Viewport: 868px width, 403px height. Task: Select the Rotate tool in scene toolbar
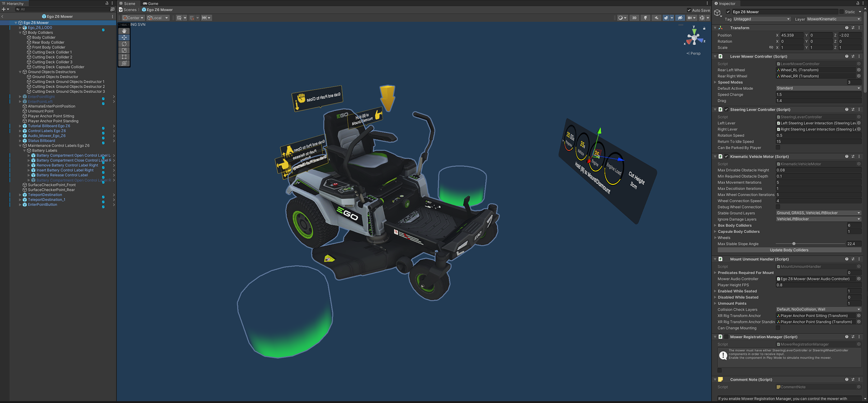tap(124, 44)
